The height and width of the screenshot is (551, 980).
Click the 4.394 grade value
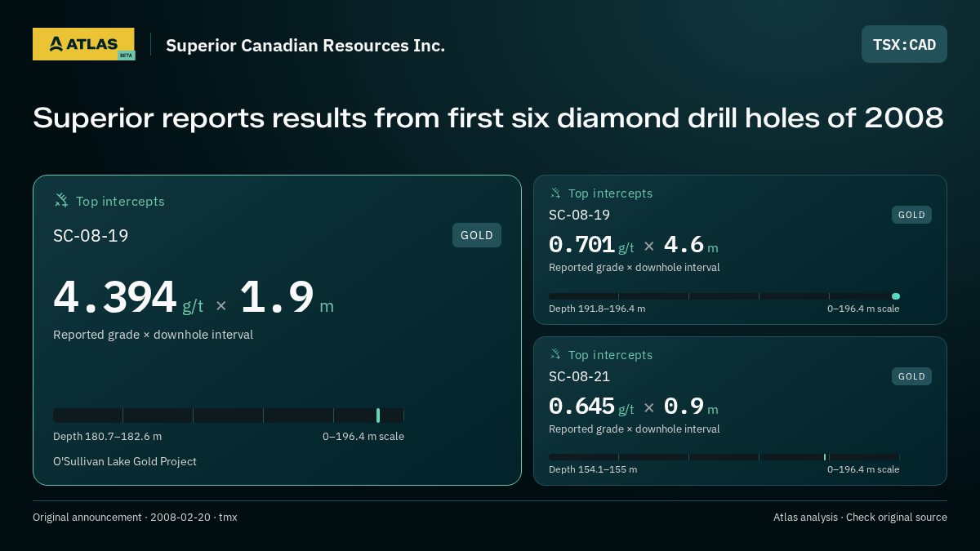click(115, 297)
